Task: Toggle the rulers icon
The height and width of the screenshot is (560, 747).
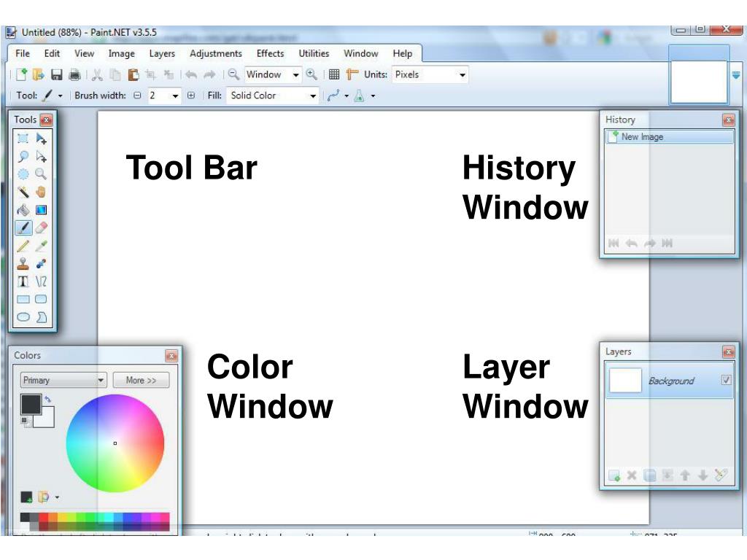Action: pyautogui.click(x=352, y=74)
